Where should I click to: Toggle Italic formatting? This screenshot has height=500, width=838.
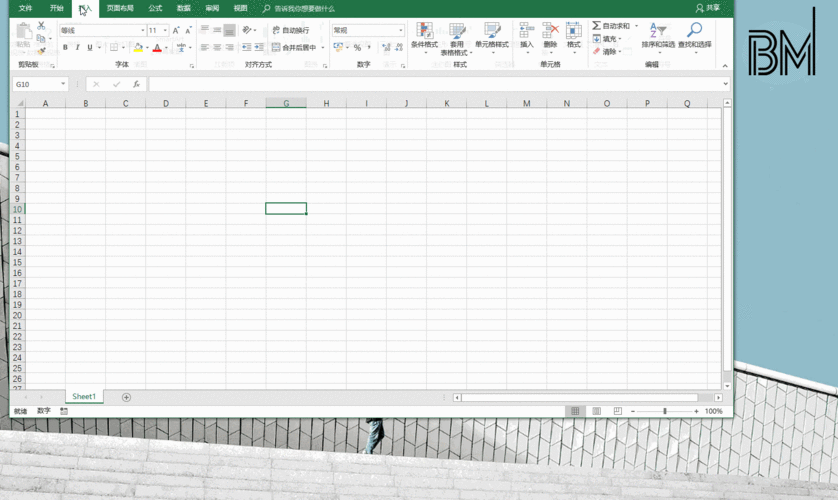click(78, 48)
